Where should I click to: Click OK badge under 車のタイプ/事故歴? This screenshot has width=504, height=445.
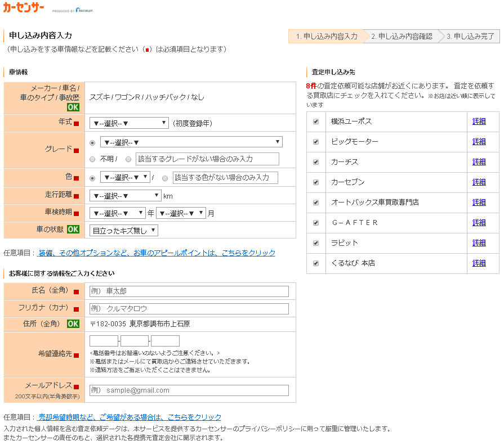[73, 107]
